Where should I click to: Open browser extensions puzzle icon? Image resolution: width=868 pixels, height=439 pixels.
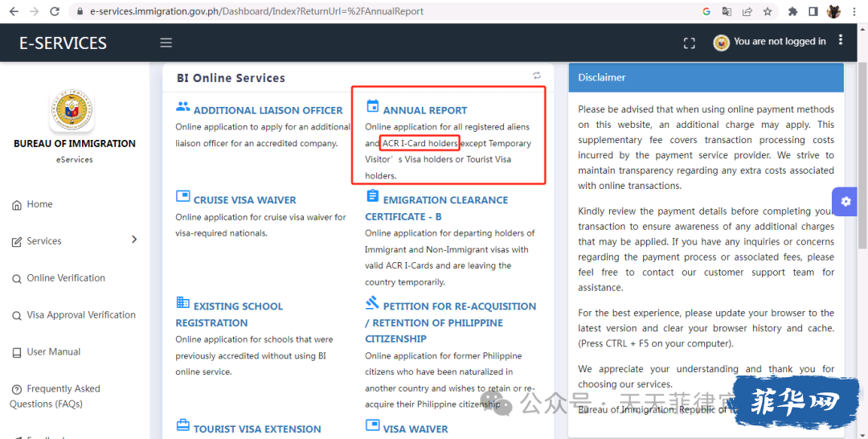792,11
